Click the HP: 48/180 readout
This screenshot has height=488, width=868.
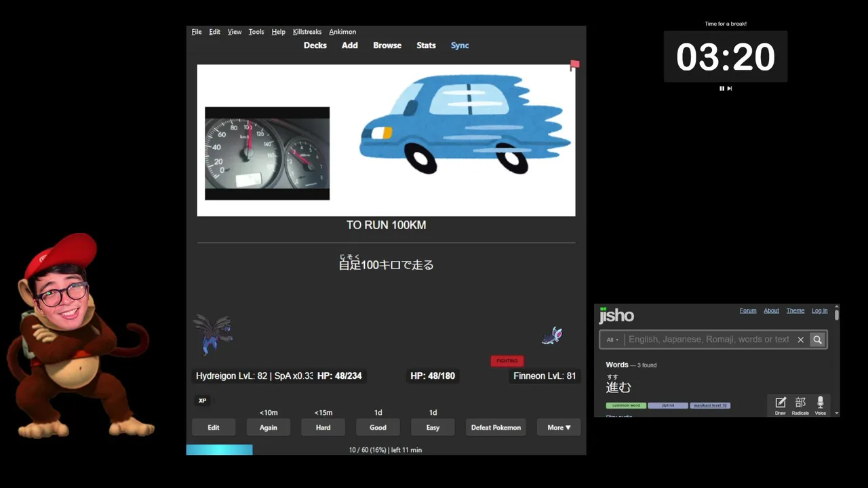[x=433, y=375]
